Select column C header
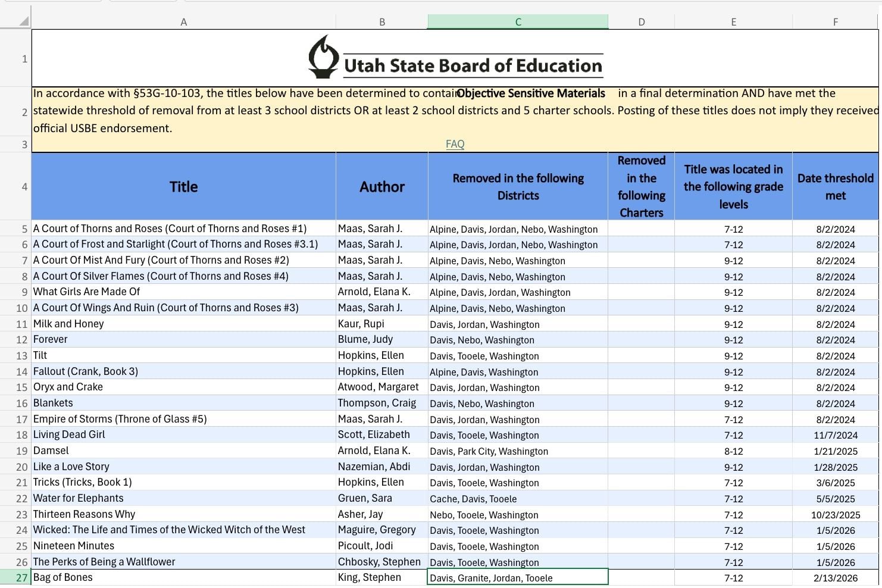Viewport: 882px width, 588px height. pyautogui.click(x=517, y=21)
